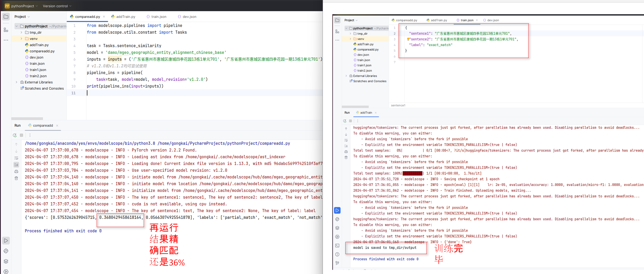
Task: Collapse pythonProject root in left project tree
Action: pyautogui.click(x=17, y=26)
